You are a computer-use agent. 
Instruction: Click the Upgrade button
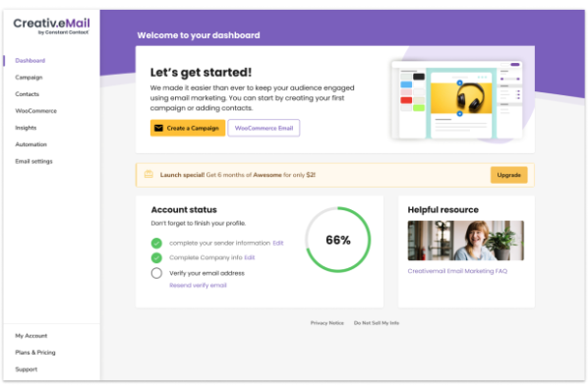coord(508,175)
